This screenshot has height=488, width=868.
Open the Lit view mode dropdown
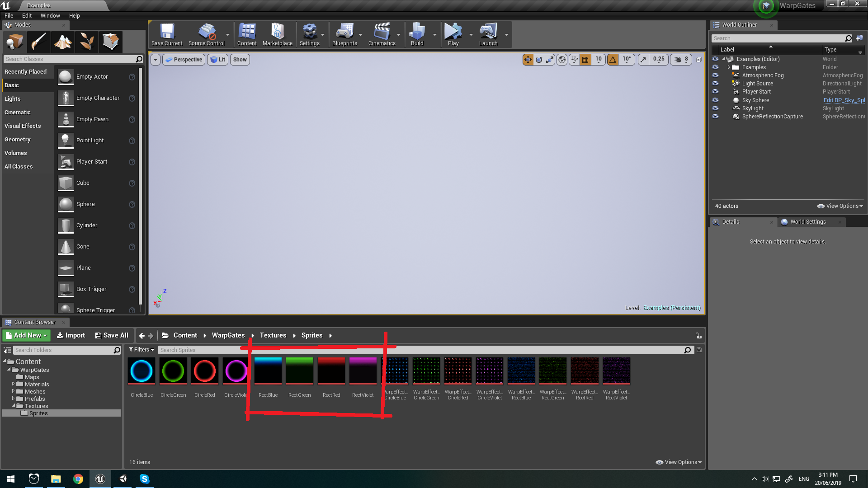click(x=218, y=60)
